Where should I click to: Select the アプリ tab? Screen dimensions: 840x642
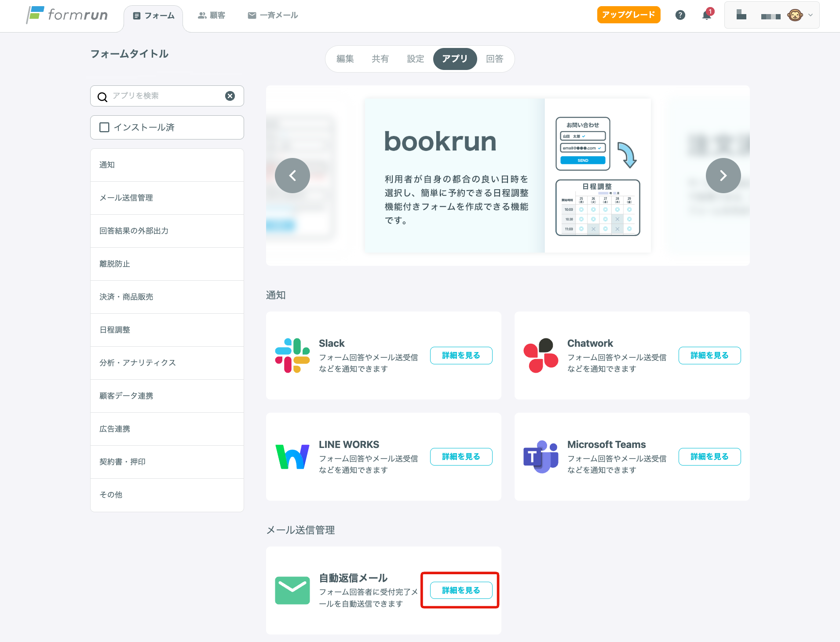pos(455,59)
